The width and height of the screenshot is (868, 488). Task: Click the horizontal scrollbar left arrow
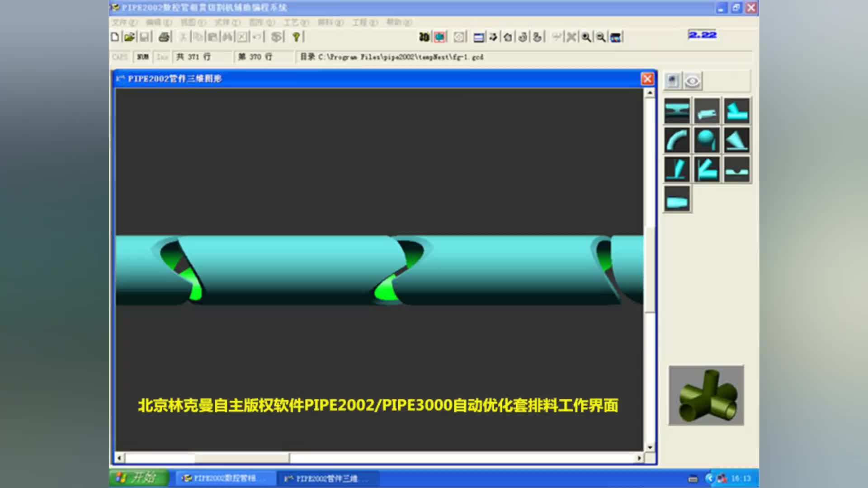click(119, 458)
